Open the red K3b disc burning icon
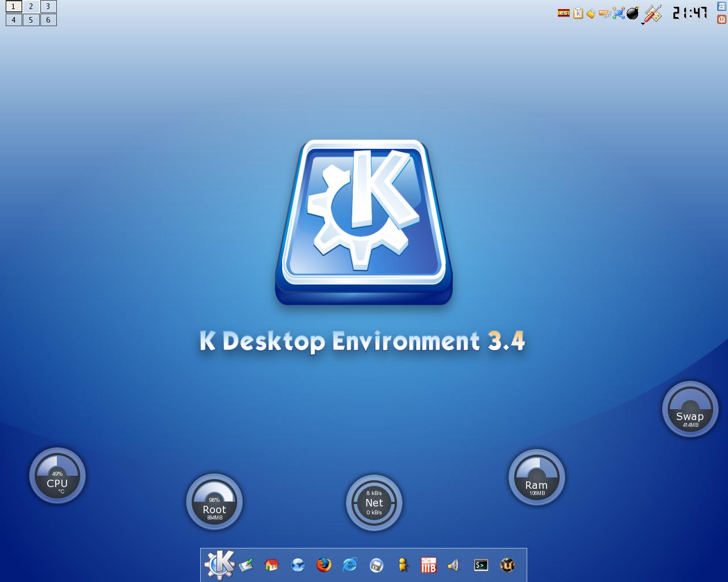The image size is (728, 582). point(428,565)
